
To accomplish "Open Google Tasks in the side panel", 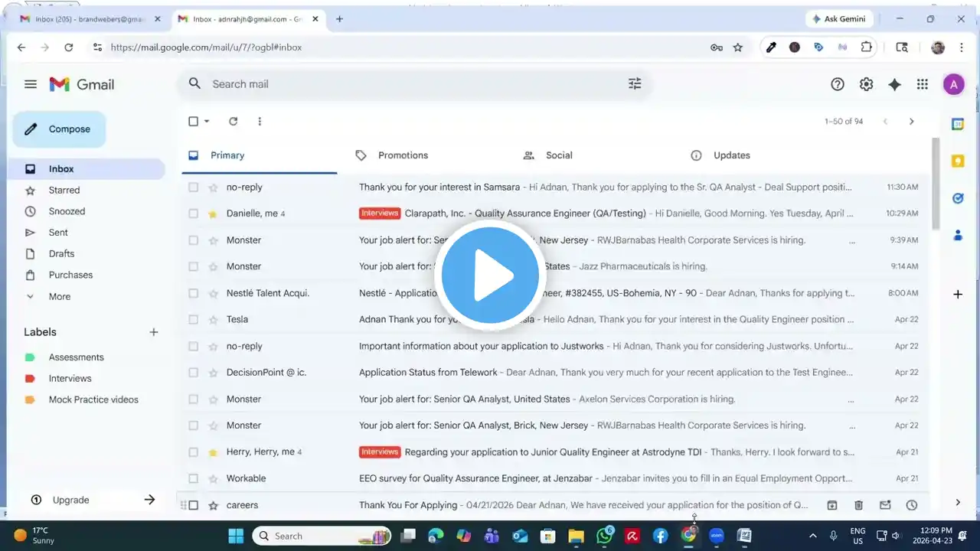I will 958,198.
